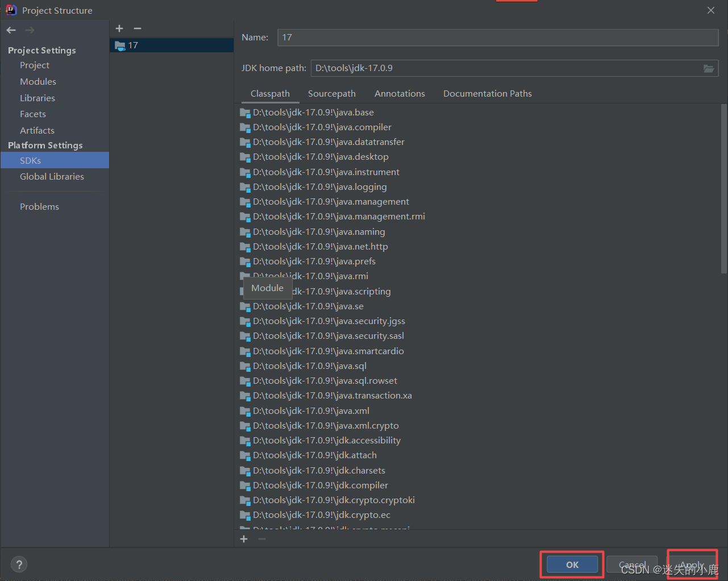Click the IntelliJ Project Structure logo icon
Screen dimensions: 728x581
[x=11, y=10]
